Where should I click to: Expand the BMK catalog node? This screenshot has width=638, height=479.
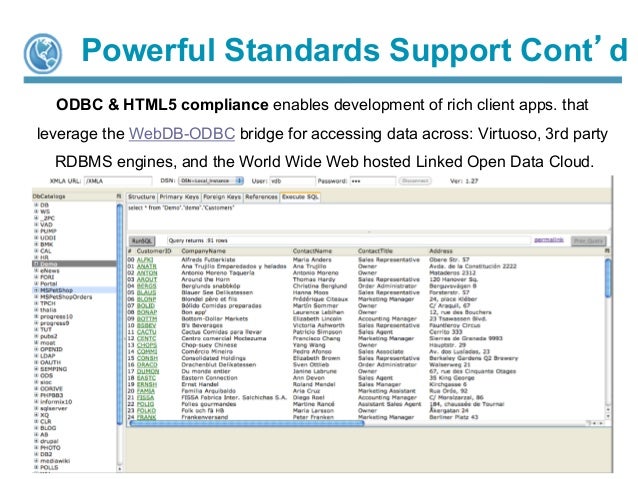click(x=36, y=244)
